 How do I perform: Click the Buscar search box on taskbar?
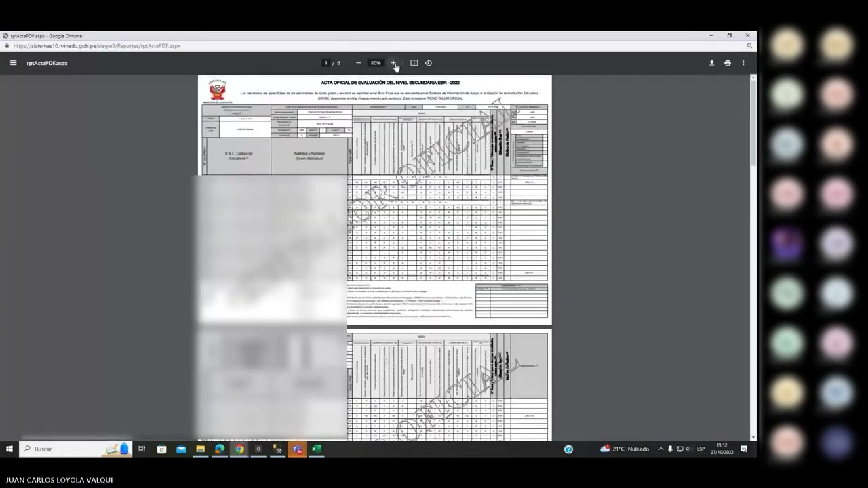(75, 449)
